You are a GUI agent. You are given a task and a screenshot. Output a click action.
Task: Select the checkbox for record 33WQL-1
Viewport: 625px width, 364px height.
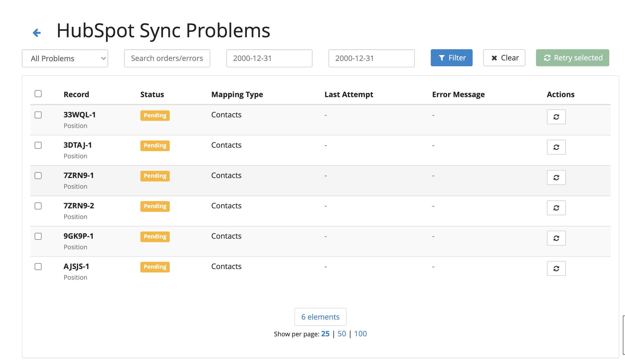[x=38, y=115]
